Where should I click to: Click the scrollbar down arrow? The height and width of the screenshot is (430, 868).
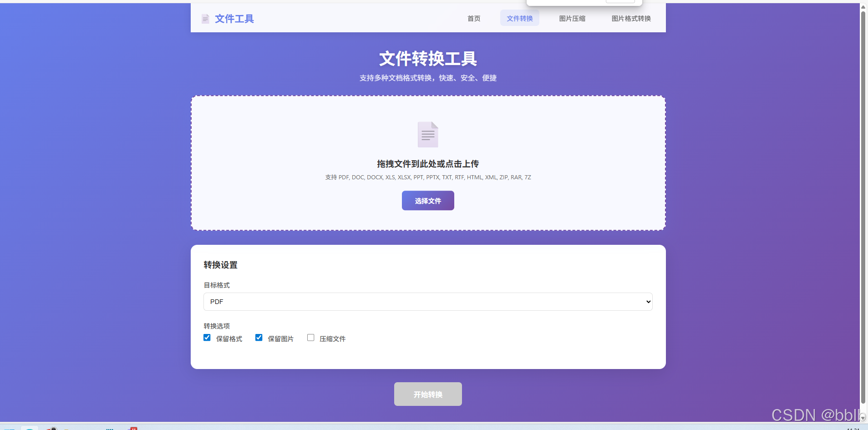[x=863, y=417]
